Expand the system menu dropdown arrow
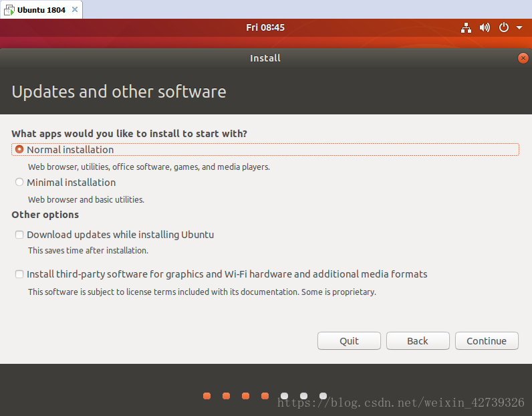Screen dimensions: 532x416 coord(519,27)
